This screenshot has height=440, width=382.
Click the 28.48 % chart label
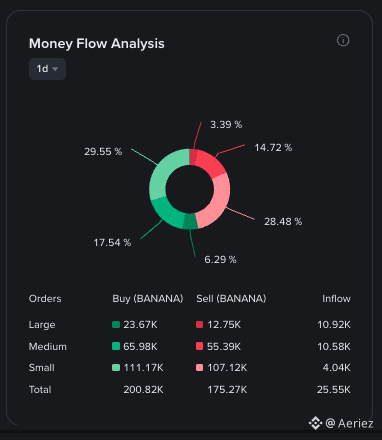click(283, 222)
